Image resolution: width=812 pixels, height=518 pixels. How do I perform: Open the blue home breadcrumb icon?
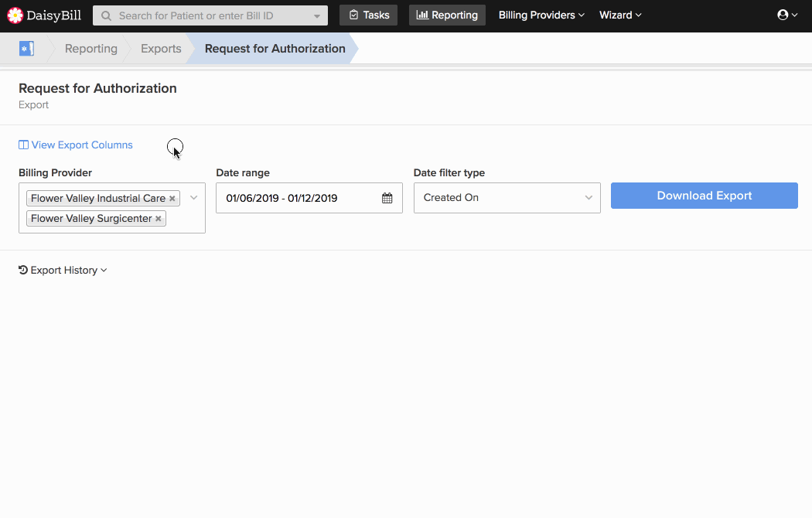(x=26, y=49)
